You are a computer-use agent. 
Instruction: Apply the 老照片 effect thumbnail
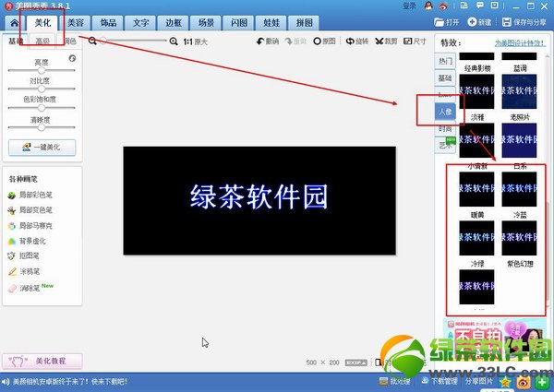(x=519, y=91)
